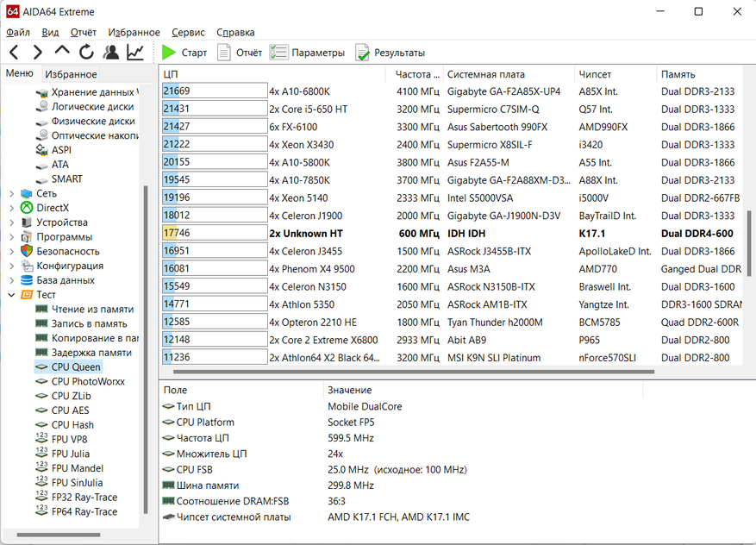Image resolution: width=756 pixels, height=545 pixels.
Task: Open Параметры from the toolbar
Action: point(307,53)
